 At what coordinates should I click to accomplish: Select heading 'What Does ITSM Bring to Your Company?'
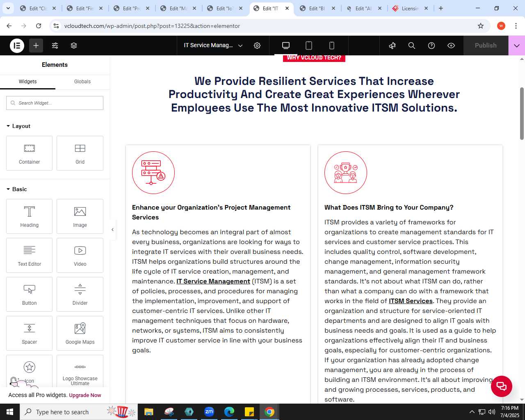point(389,208)
